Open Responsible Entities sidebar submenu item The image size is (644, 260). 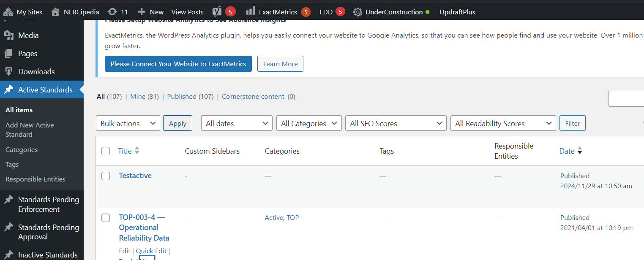[35, 179]
